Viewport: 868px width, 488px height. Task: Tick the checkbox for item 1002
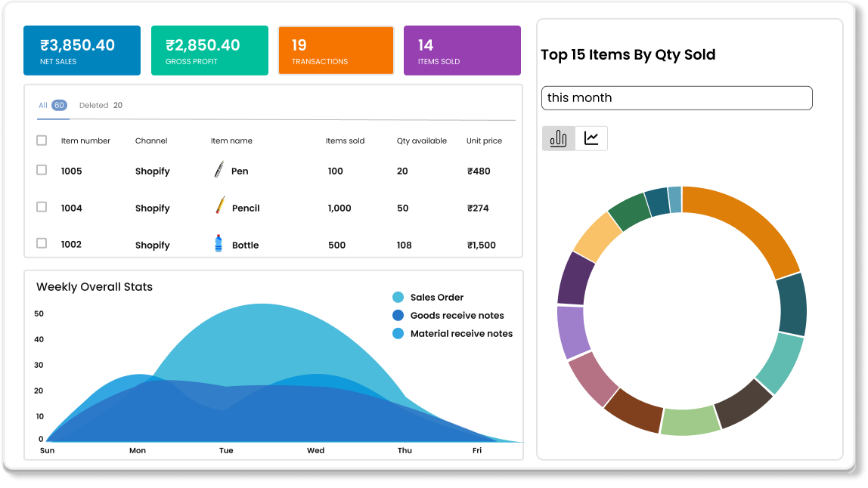coord(42,244)
